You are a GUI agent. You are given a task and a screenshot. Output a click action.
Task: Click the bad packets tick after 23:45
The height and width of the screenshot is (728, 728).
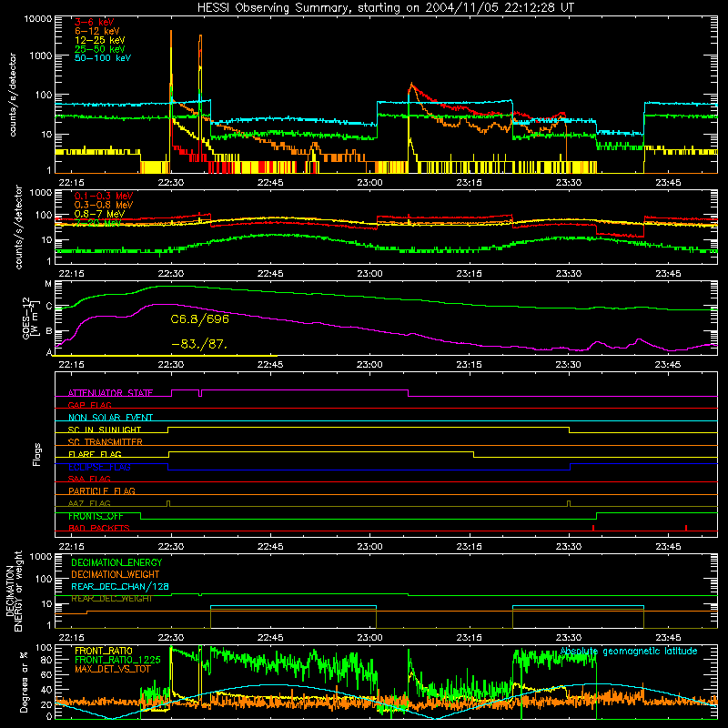(x=686, y=528)
